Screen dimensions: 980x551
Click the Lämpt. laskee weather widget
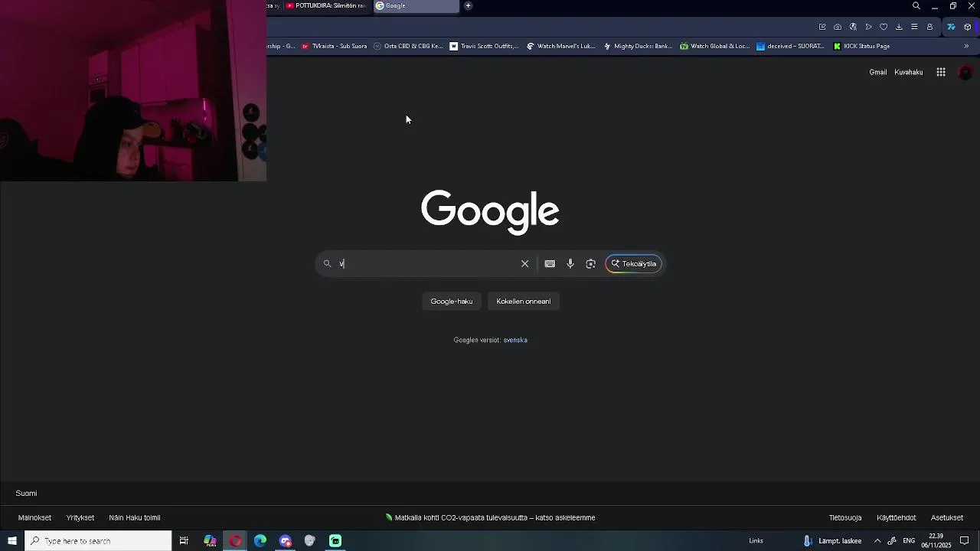click(x=832, y=541)
